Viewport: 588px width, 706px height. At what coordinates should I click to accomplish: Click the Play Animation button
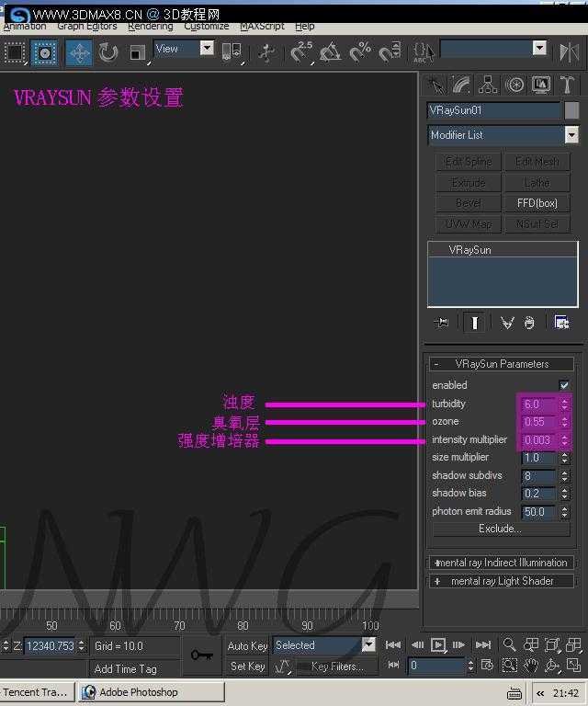pos(438,645)
